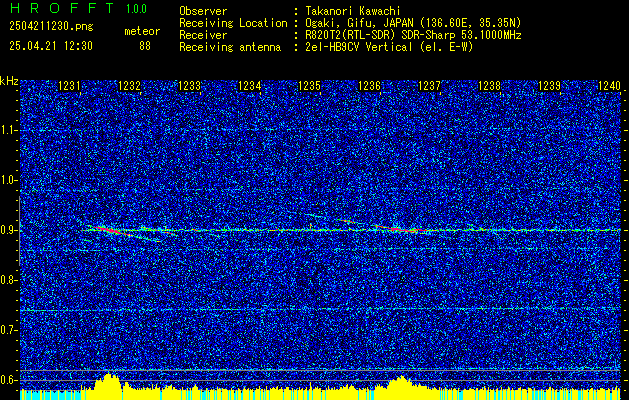Image resolution: width=629 pixels, height=400 pixels.
Task: Click the HROFFT title text
Action: pos(62,8)
